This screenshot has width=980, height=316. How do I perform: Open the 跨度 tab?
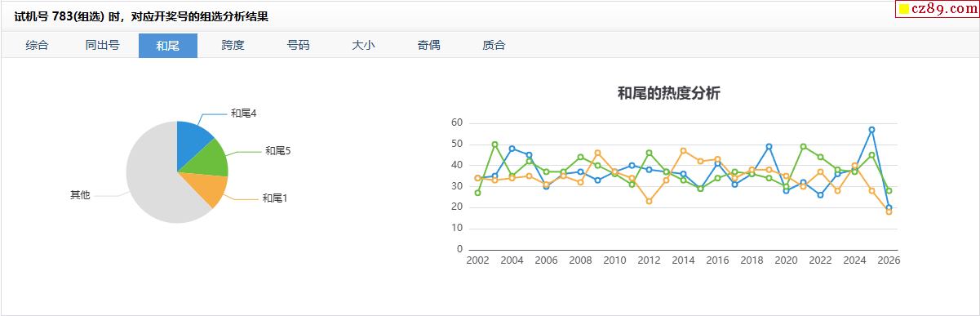[233, 46]
